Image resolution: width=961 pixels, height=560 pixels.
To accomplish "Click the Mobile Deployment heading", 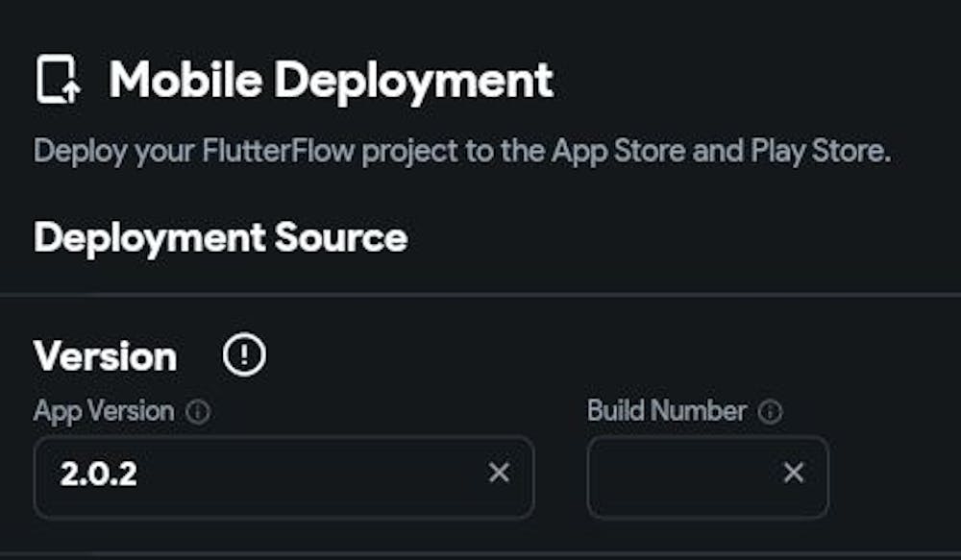I will coord(331,81).
